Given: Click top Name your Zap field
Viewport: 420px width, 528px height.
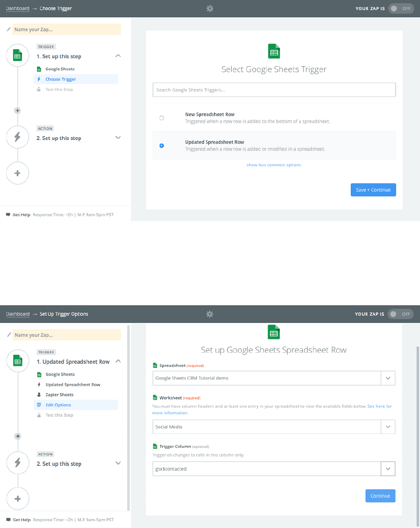Looking at the screenshot, I should (66, 29).
